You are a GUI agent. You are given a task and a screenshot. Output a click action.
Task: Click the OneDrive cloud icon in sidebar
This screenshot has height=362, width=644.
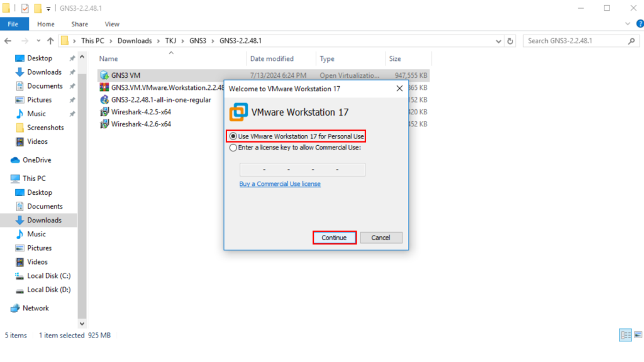pos(16,160)
